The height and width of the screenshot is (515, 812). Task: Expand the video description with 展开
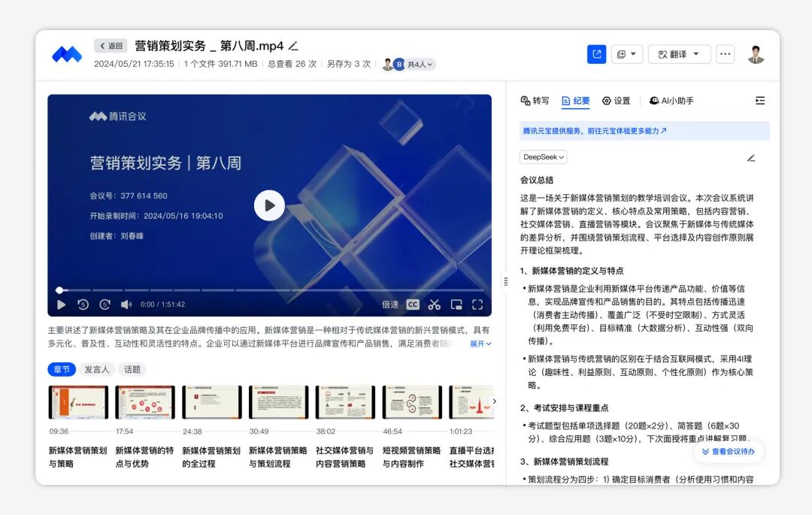tap(480, 344)
